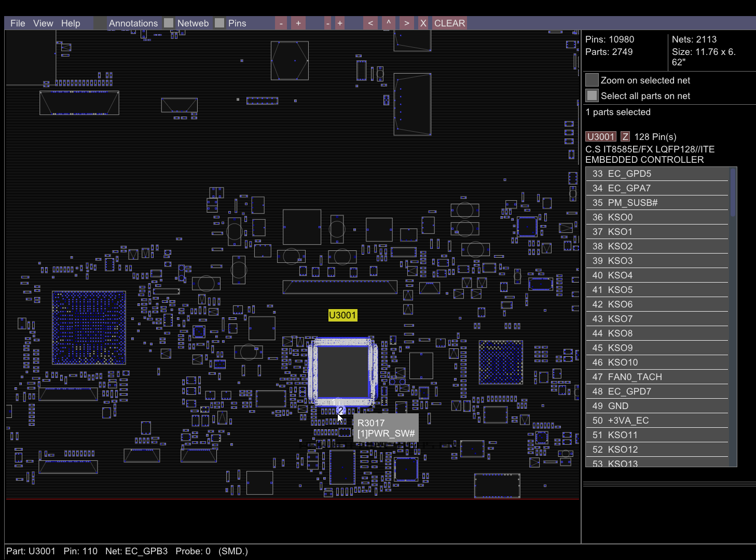Open the File menu
Screen dimensions: 756x560
pyautogui.click(x=18, y=23)
